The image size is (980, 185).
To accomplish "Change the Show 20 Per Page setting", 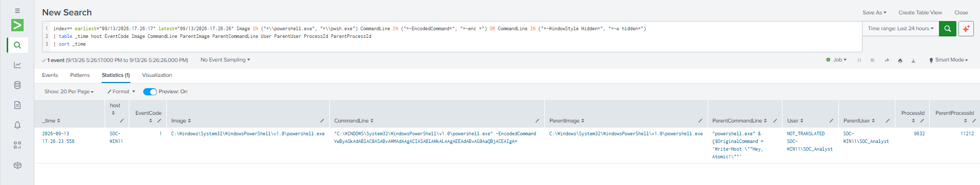I will tap(69, 92).
